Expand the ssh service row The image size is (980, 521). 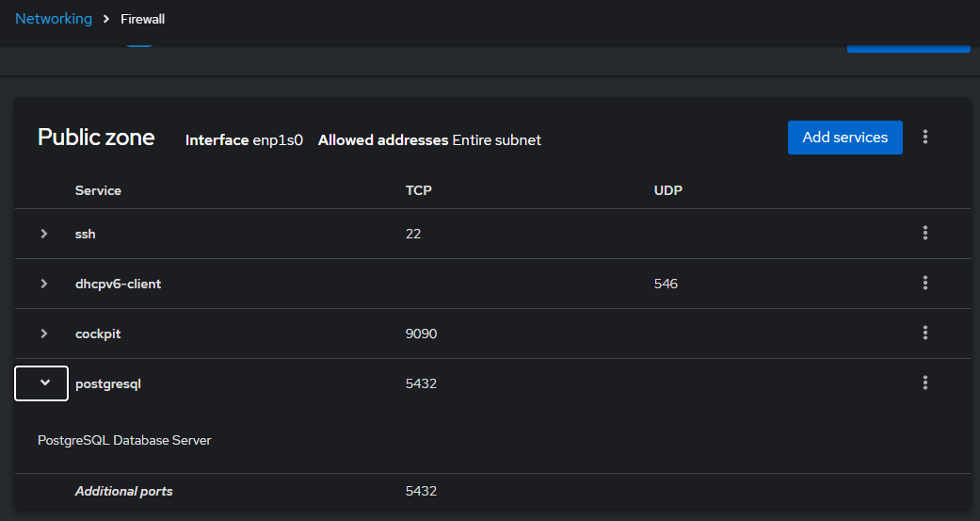pyautogui.click(x=43, y=234)
